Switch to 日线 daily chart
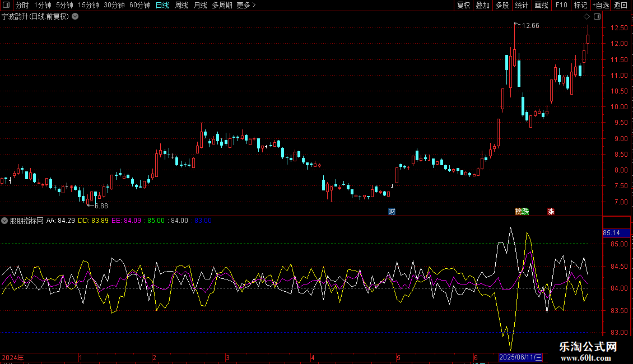The height and width of the screenshot is (364, 633). [162, 5]
